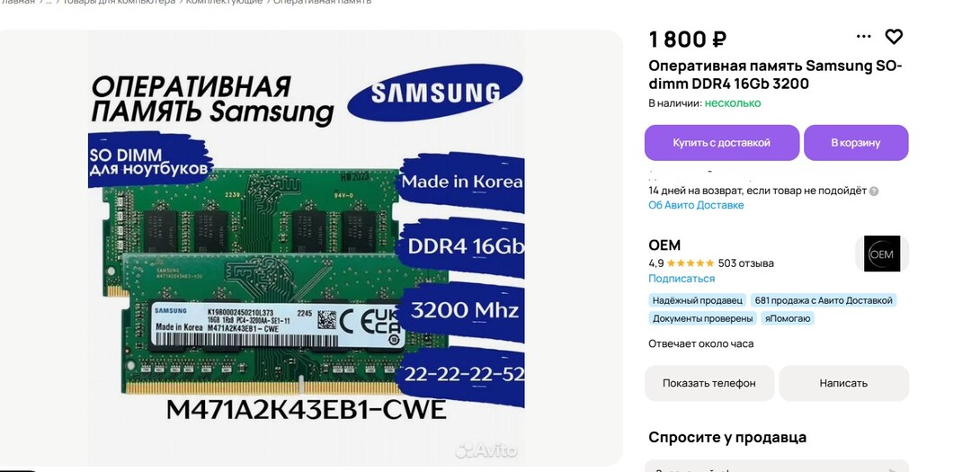980x472 pixels.
Task: Buy with delivery via "Купить с доставкой"
Action: point(722,143)
